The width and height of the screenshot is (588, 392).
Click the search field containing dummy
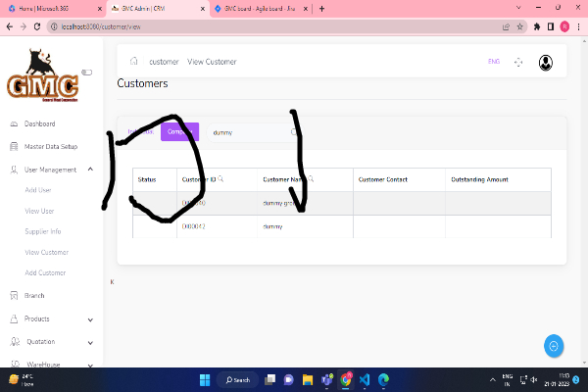click(250, 131)
